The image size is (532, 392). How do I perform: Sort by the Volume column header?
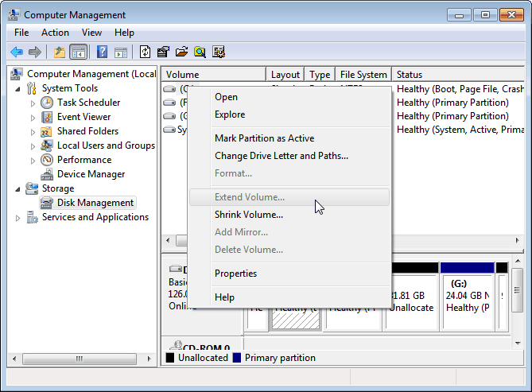(214, 74)
